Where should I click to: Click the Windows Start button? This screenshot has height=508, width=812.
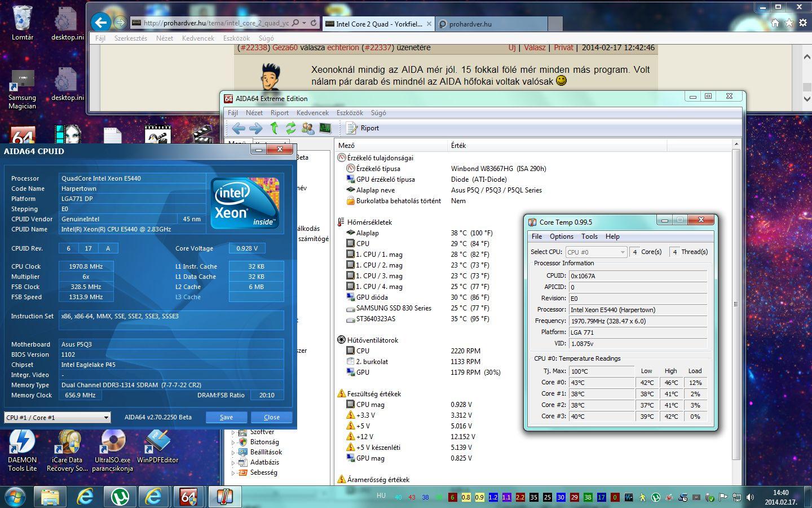point(15,497)
